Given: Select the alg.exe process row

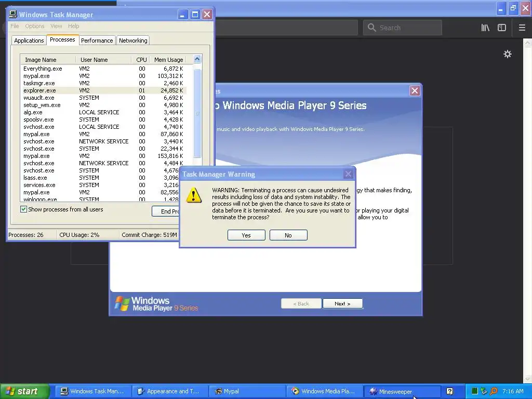Looking at the screenshot, I should (103, 112).
